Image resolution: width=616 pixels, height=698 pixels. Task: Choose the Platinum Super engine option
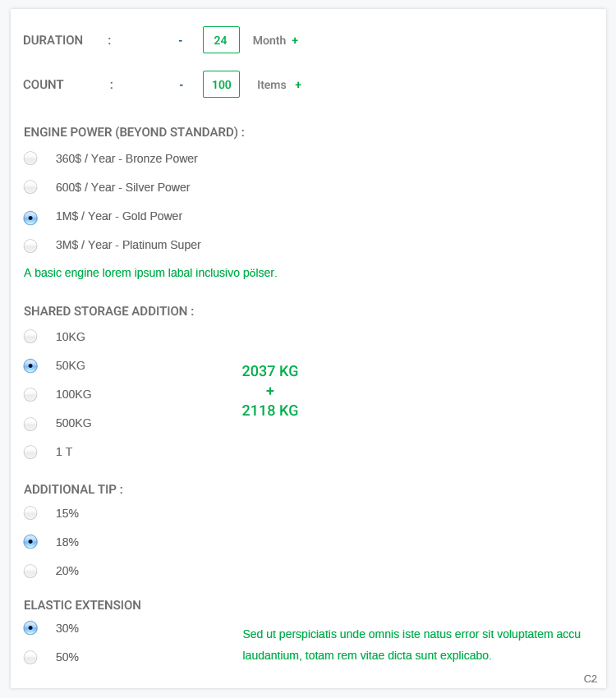tap(30, 246)
